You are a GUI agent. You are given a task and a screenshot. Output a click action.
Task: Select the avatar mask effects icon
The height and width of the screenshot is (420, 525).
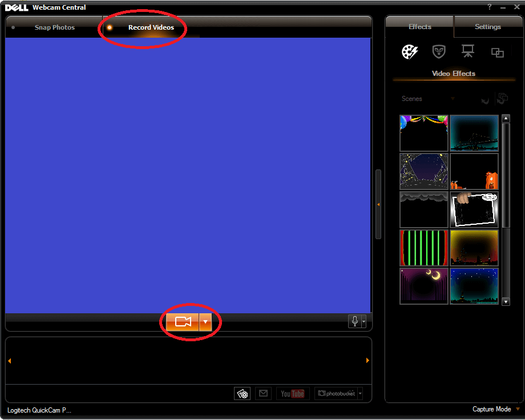click(439, 52)
